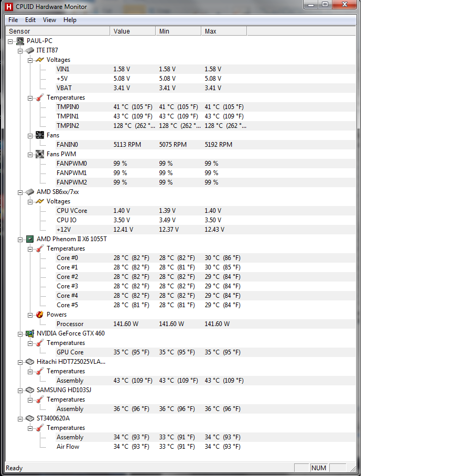Click the NVIDIA GeForce GTX 460 card icon
The image size is (453, 476).
click(x=30, y=333)
